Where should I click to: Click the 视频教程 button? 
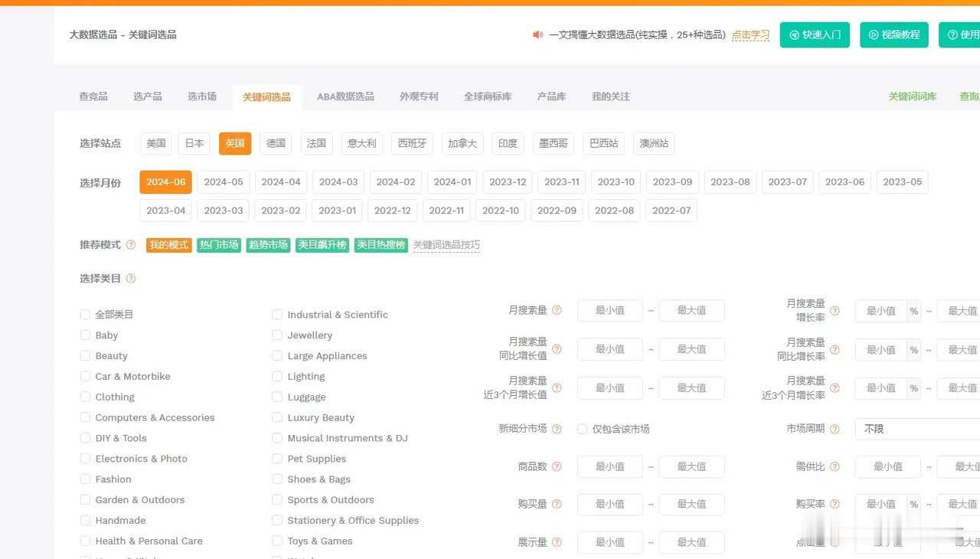[x=894, y=34]
